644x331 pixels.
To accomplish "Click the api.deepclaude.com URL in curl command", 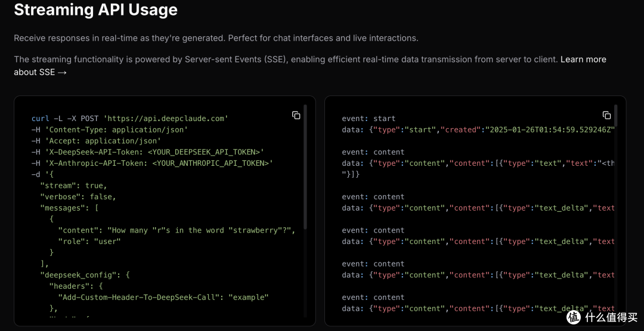I will click(x=166, y=119).
